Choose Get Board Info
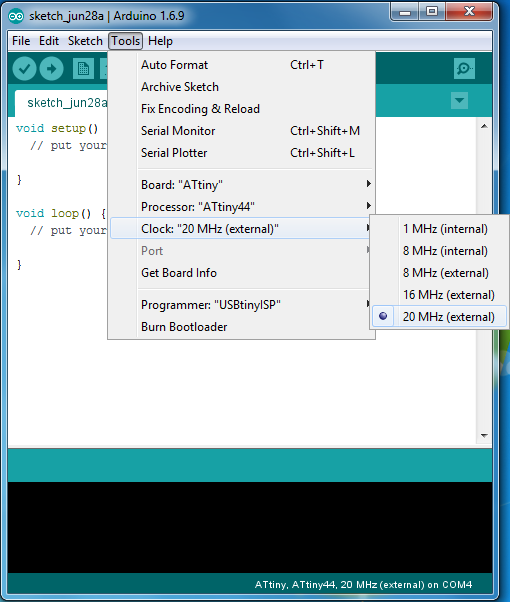The image size is (510, 602). 241,273
